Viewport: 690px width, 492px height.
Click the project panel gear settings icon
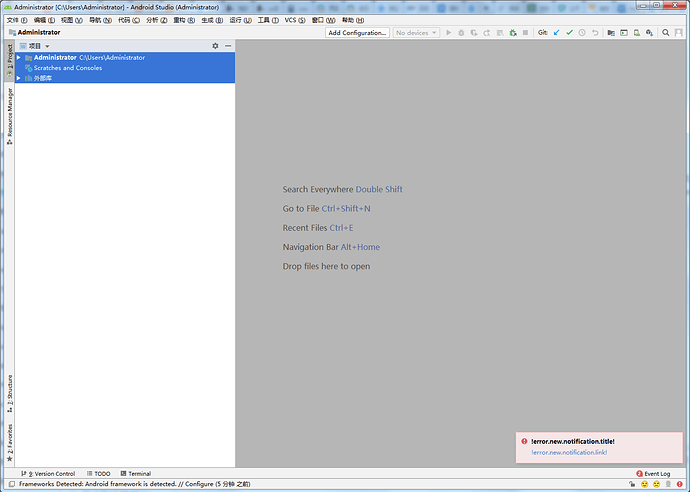tap(215, 46)
